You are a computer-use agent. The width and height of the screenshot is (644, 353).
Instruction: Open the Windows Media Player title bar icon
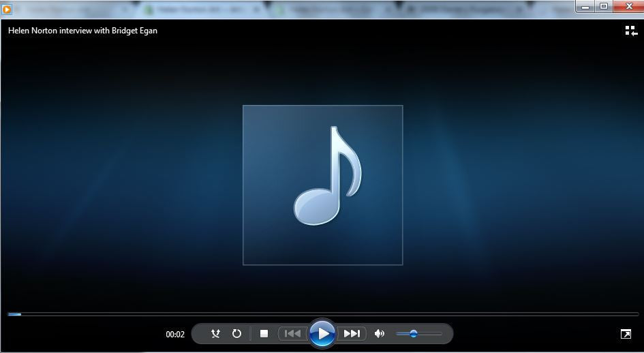pyautogui.click(x=7, y=9)
